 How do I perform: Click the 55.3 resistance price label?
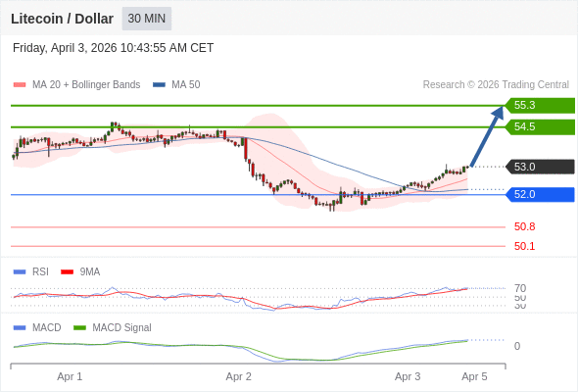pyautogui.click(x=540, y=106)
